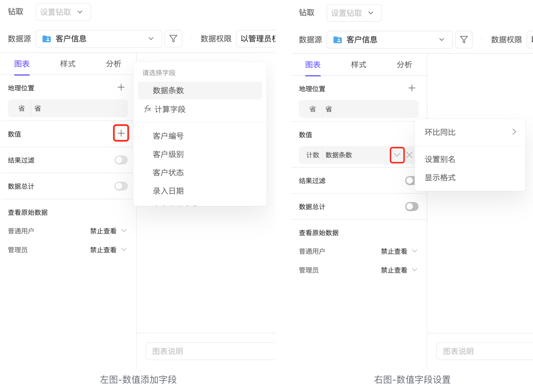Screen dimensions: 533x392
Task: Open 客户信息 data source dropdown in right panel
Action: (x=389, y=40)
